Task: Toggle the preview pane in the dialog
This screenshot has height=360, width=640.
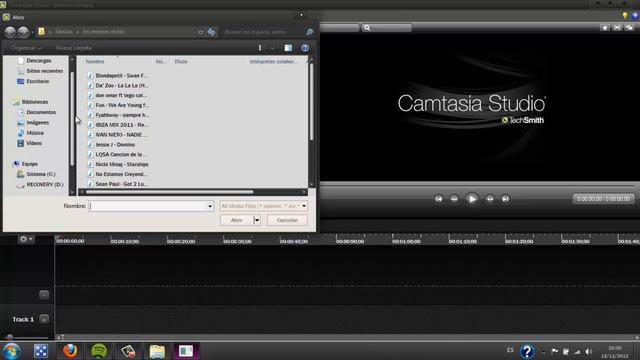Action: click(288, 48)
